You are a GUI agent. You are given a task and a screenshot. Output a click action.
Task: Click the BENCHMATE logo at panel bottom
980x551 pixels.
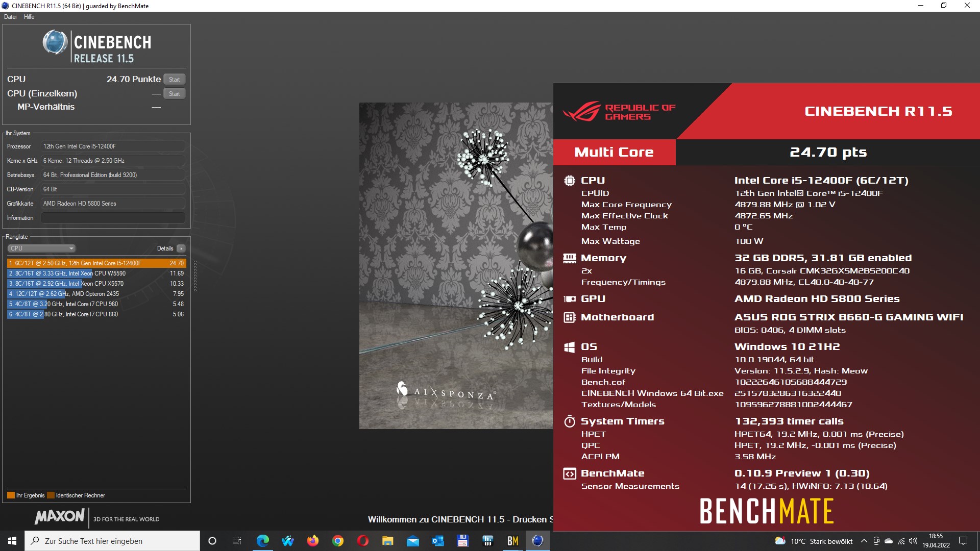(x=767, y=511)
